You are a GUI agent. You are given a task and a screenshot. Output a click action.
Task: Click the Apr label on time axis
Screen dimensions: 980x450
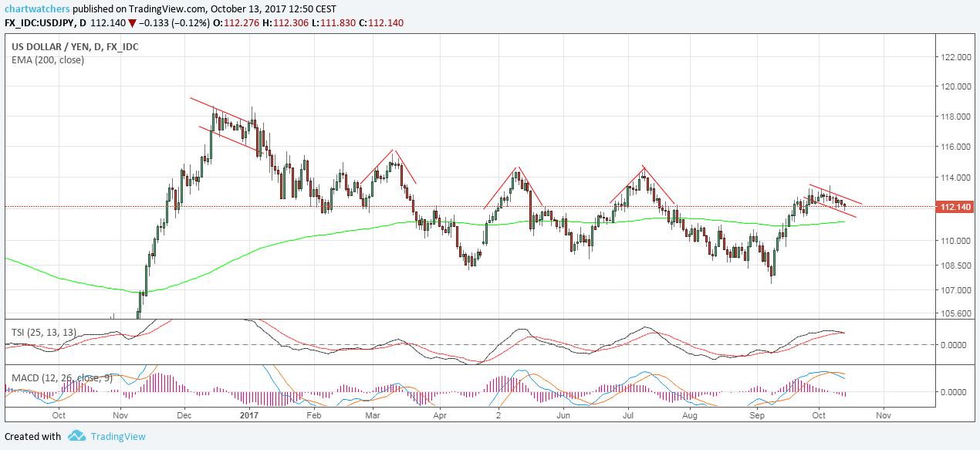[440, 414]
